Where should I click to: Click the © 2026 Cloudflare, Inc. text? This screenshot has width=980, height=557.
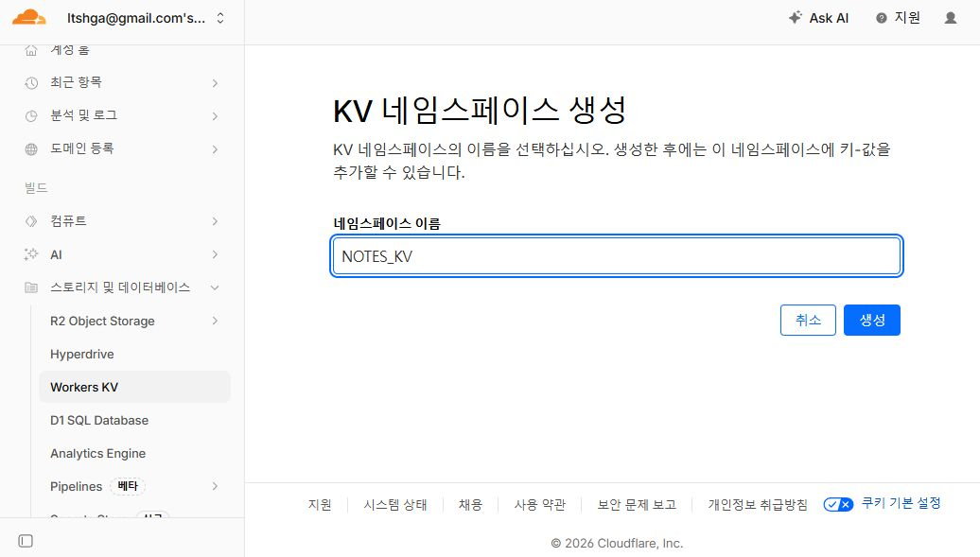tap(617, 543)
